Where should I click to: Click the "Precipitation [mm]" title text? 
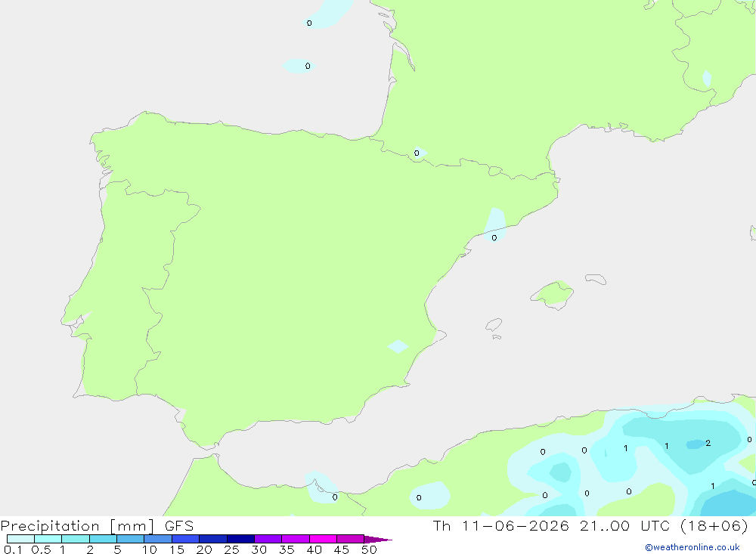coord(78,526)
